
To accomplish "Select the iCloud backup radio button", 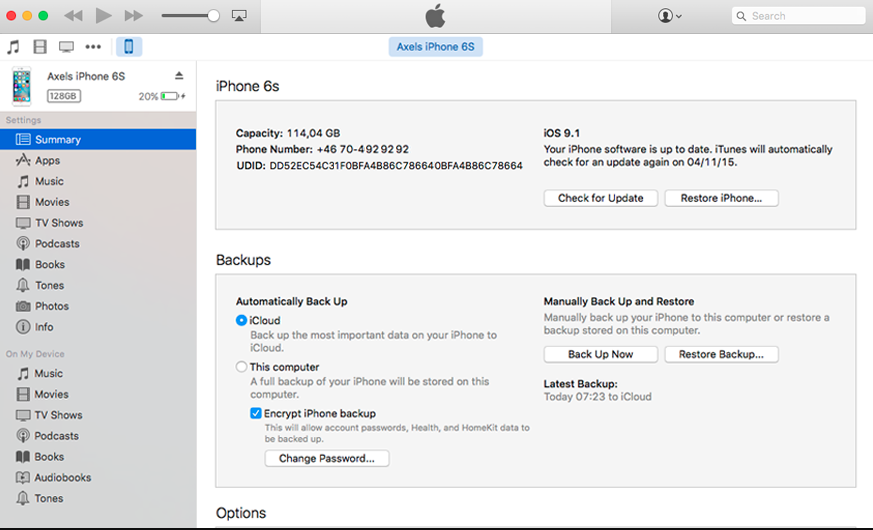I will point(241,320).
